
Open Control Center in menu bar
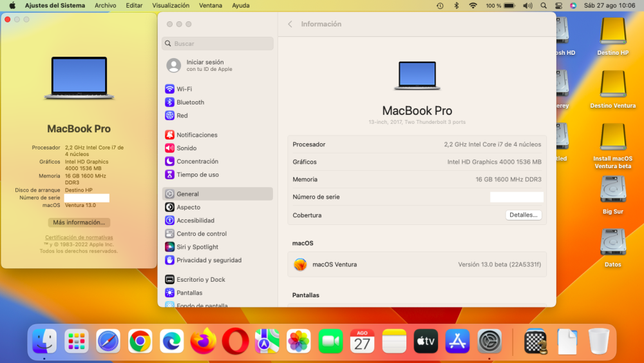[x=558, y=6]
